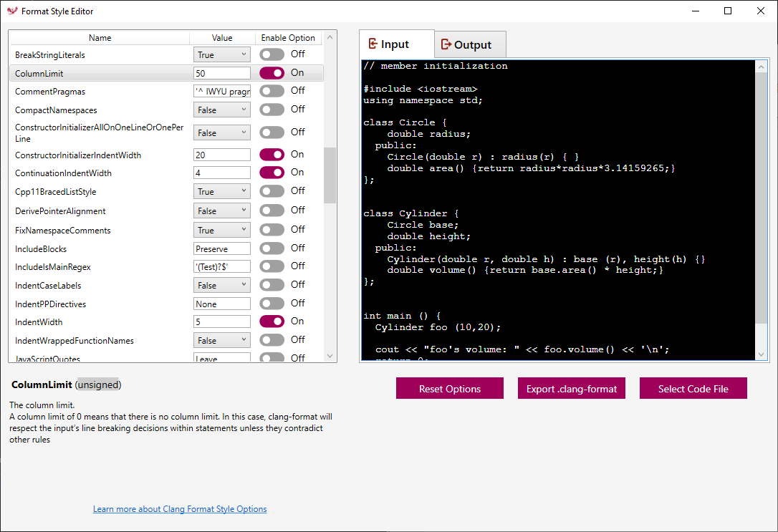Image resolution: width=778 pixels, height=532 pixels.
Task: Toggle the BreakStringLiterals enable switch
Action: (x=272, y=54)
